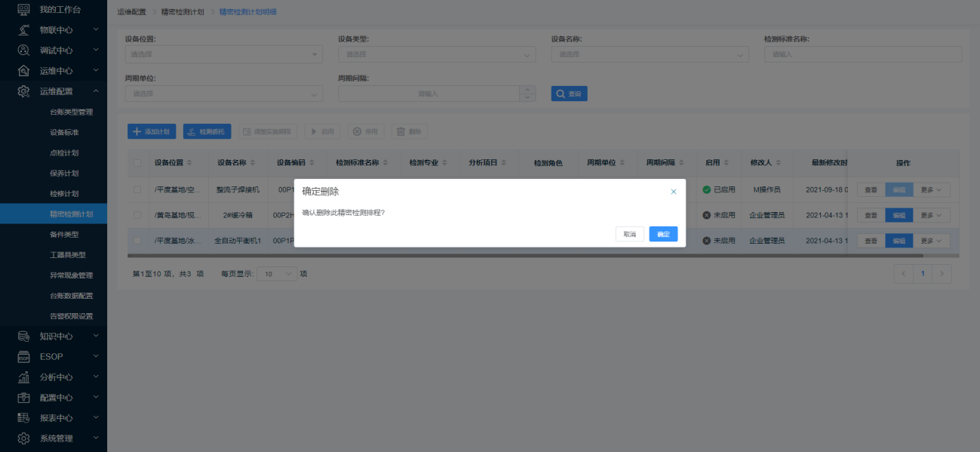Select 点检计划 in the sidebar menu
Image resolution: width=980 pixels, height=452 pixels.
[64, 152]
